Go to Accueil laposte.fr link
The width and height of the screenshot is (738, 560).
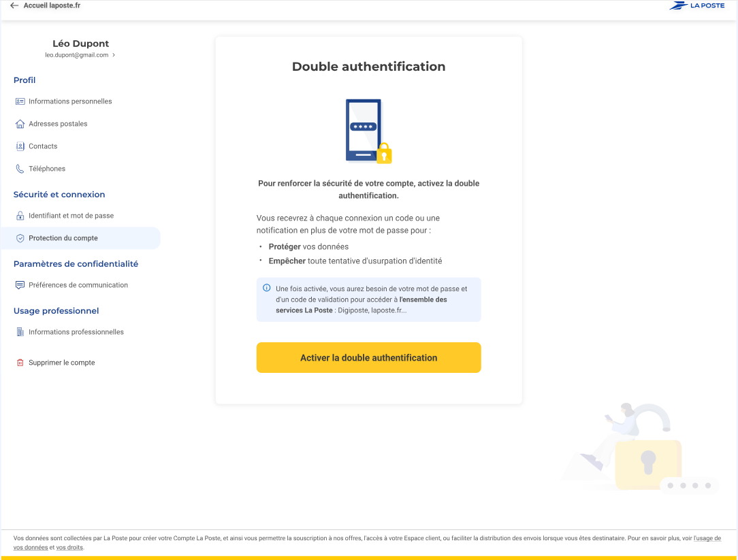[x=52, y=5]
